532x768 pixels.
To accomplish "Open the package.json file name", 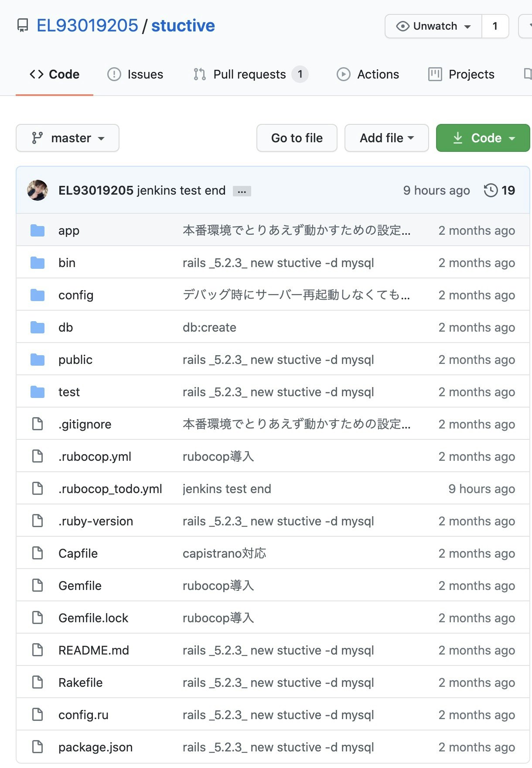I will [95, 747].
